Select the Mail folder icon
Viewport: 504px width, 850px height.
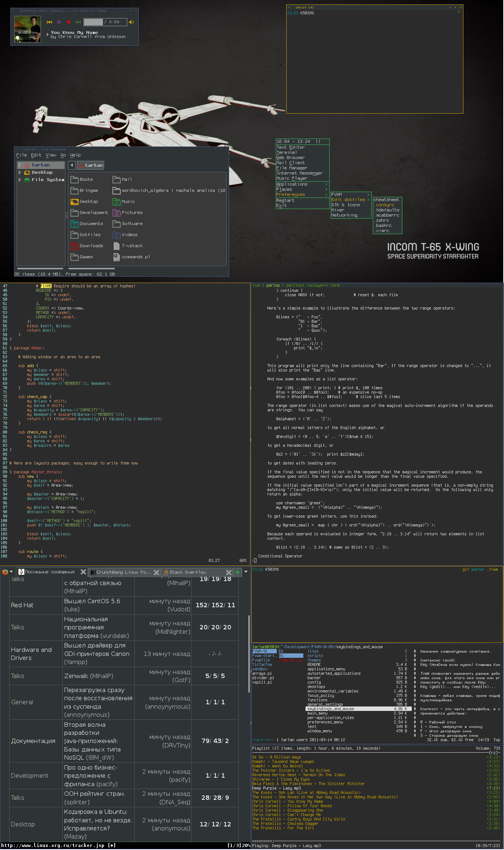[x=117, y=180]
